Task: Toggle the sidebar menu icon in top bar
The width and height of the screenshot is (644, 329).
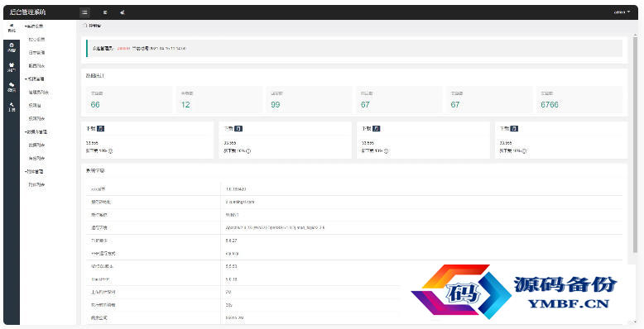Action: click(84, 12)
